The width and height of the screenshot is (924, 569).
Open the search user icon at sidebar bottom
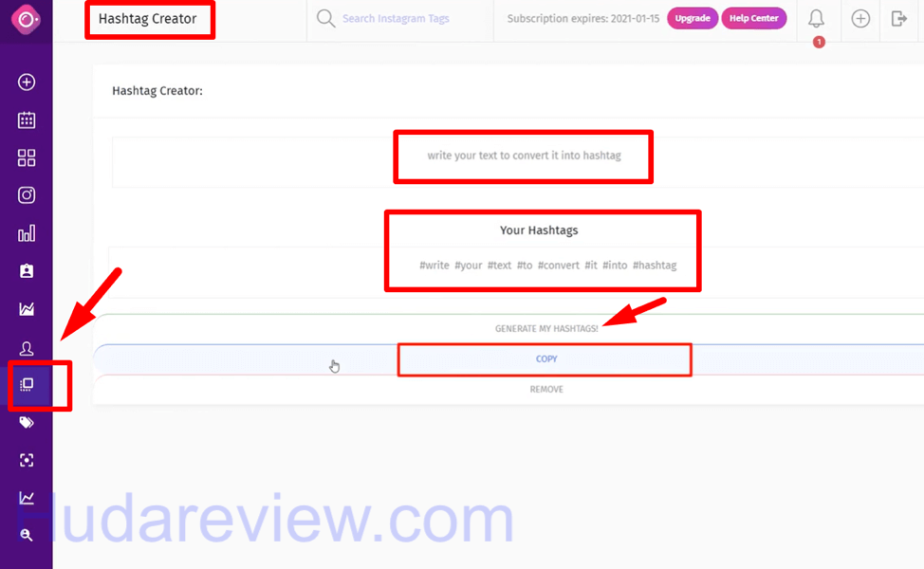click(x=27, y=535)
